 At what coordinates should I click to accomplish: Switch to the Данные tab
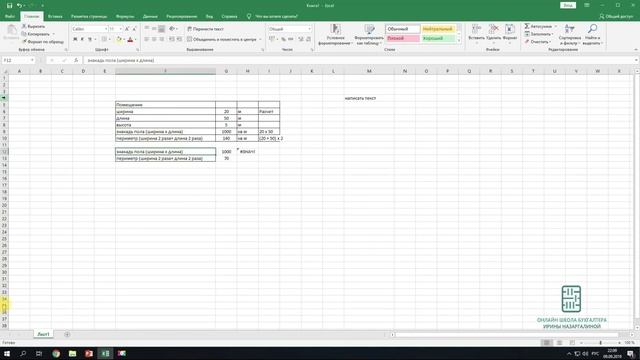[x=150, y=16]
